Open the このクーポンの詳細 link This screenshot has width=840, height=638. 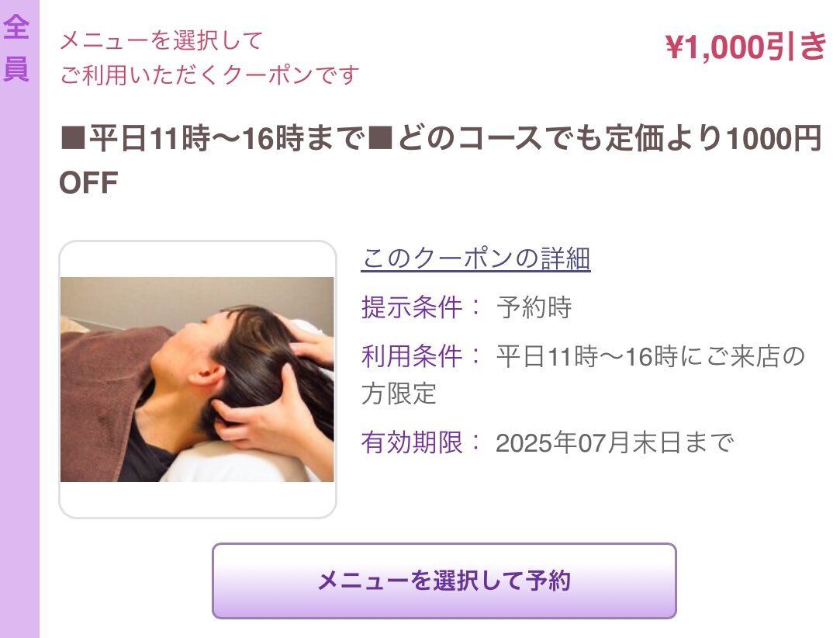[475, 259]
